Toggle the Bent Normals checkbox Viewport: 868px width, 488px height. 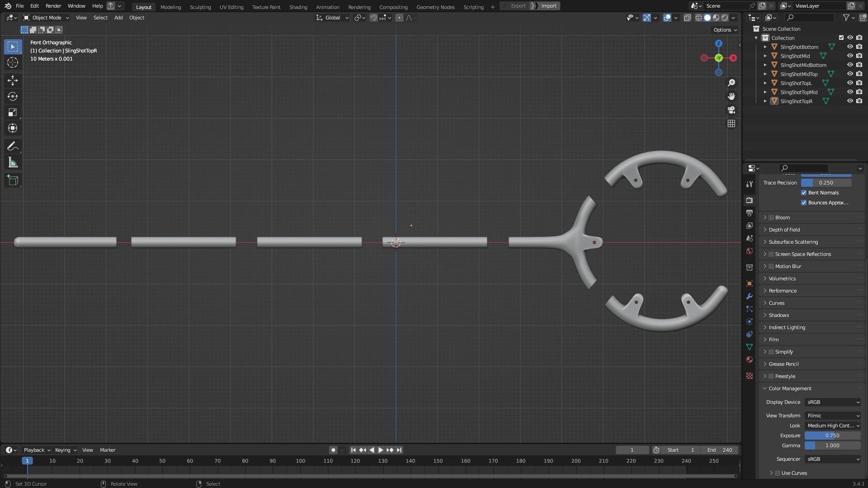[x=804, y=193]
